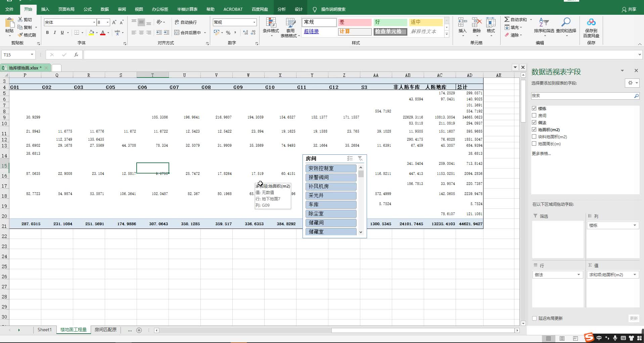Open the number format 常规 dropdown

tap(254, 22)
